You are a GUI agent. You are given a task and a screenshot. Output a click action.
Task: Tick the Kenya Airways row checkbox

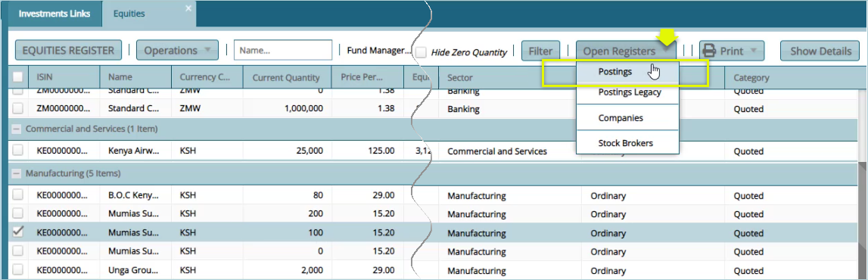(x=18, y=151)
